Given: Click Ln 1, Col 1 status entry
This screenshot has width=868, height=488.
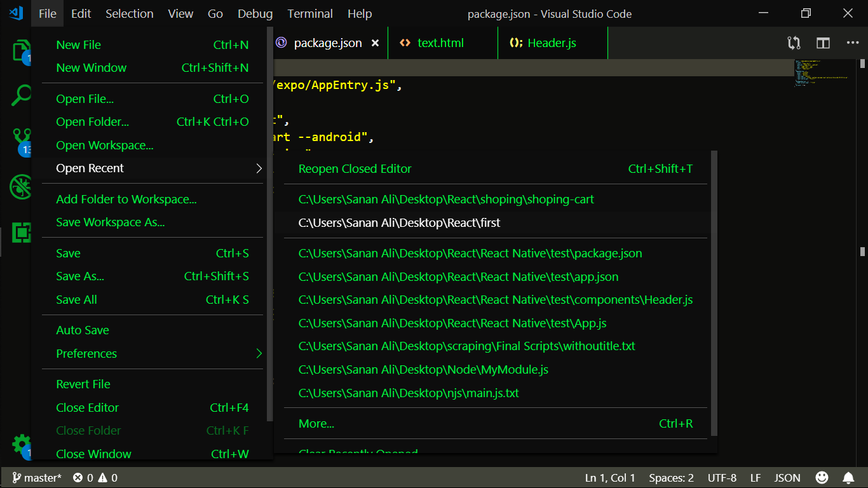Looking at the screenshot, I should [610, 477].
